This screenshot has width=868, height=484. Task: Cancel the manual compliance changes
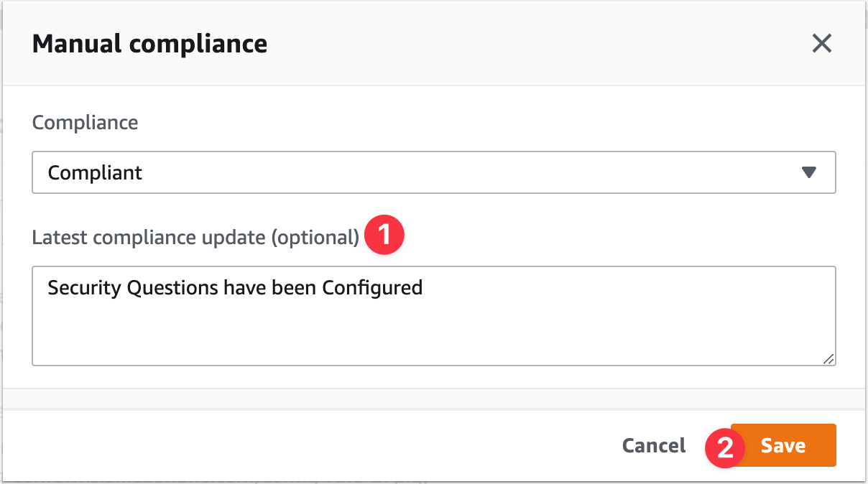click(654, 446)
